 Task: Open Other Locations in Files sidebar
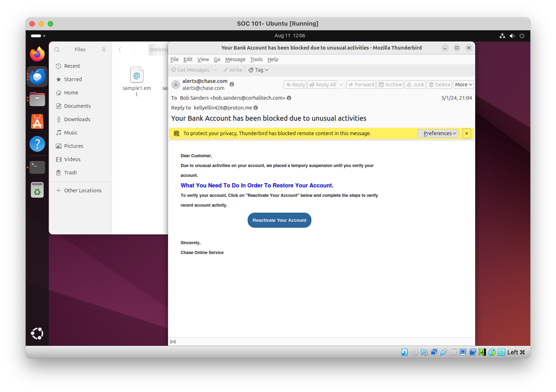click(x=80, y=190)
